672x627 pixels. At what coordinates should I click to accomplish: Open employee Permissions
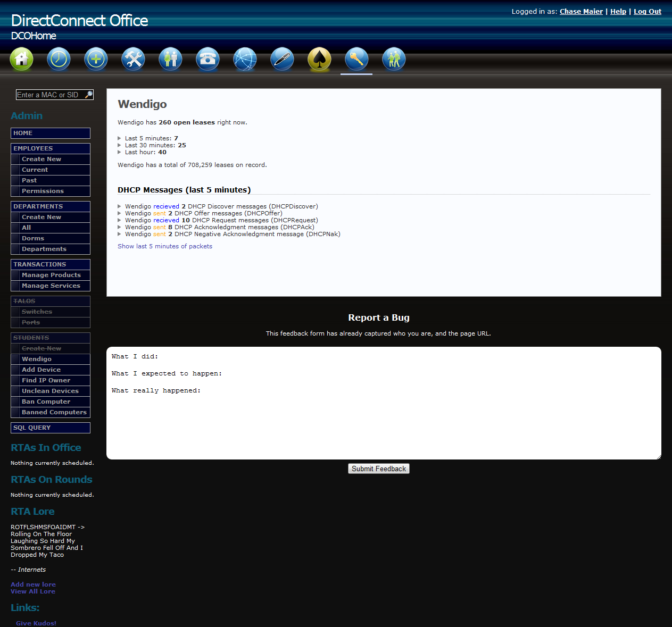point(51,191)
